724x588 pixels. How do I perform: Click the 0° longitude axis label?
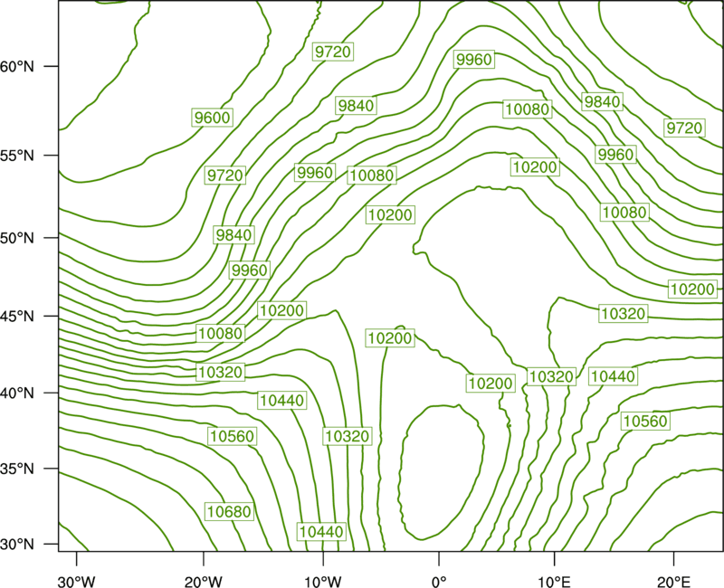439,582
